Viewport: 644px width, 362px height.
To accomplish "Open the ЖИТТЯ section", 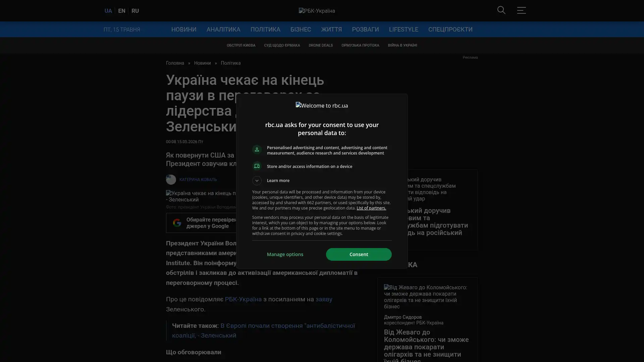I will pyautogui.click(x=331, y=29).
